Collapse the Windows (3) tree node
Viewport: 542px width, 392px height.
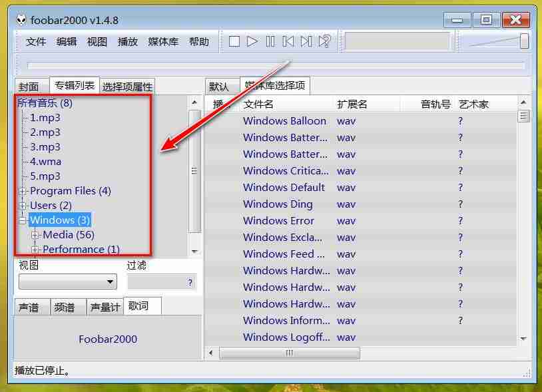click(x=23, y=220)
